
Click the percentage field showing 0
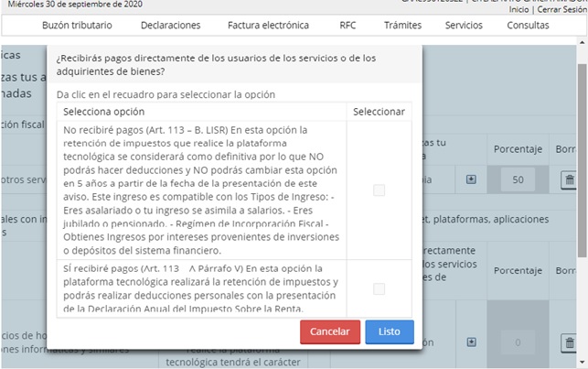(518, 342)
